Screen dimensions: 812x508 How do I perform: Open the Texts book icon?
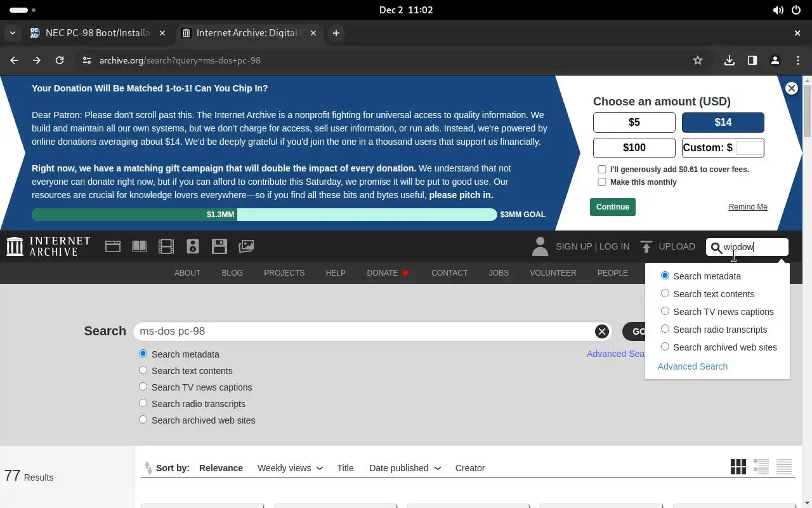pos(140,246)
